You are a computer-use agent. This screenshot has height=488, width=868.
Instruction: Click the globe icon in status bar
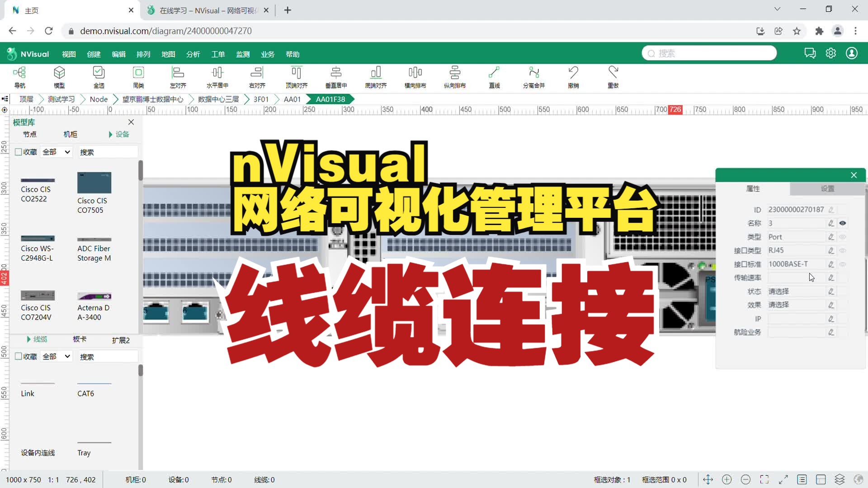pyautogui.click(x=859, y=479)
